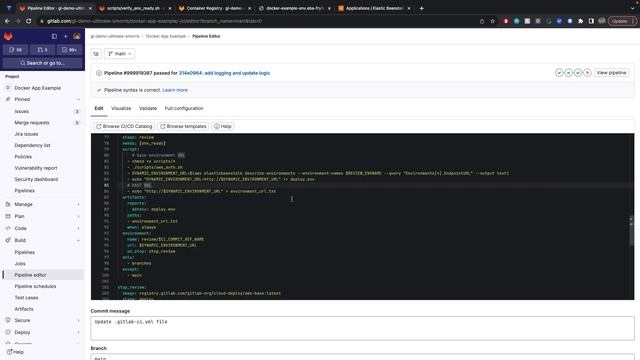
Task: Expand the Code sidebar section
Action: [42, 228]
